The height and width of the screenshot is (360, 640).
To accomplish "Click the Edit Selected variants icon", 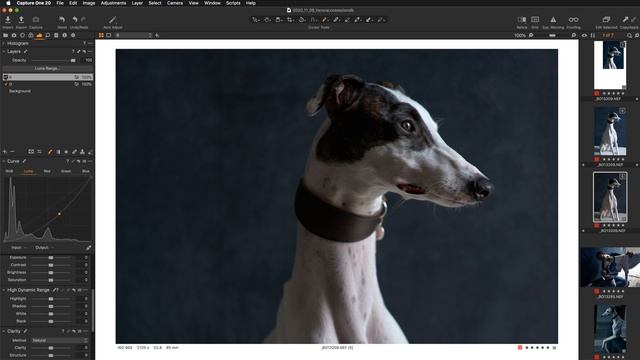I will (x=606, y=20).
